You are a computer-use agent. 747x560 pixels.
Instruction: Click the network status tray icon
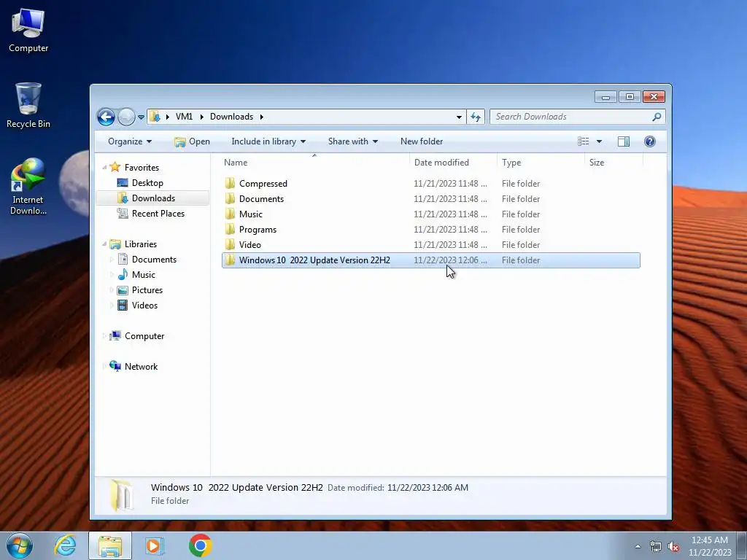(x=656, y=546)
